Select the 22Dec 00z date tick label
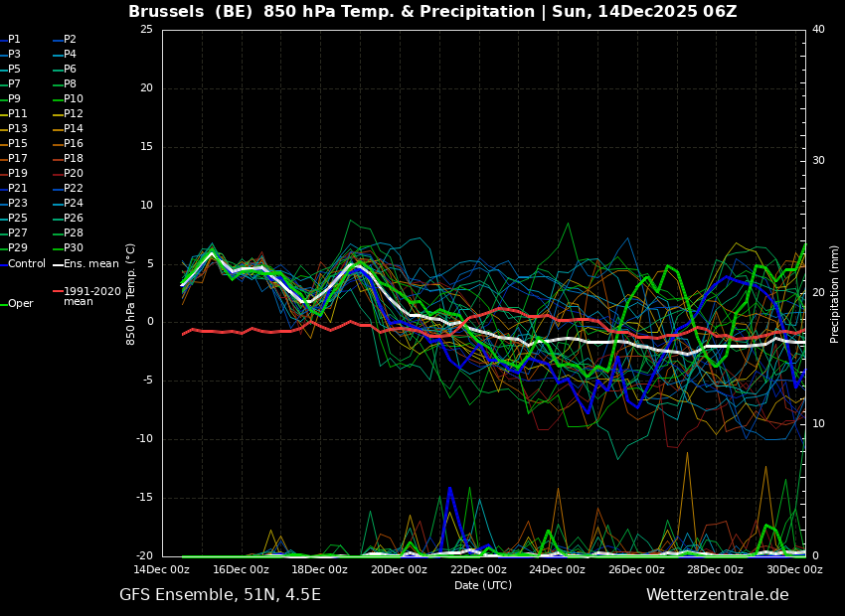Viewport: 845px width, 616px height. tap(478, 570)
